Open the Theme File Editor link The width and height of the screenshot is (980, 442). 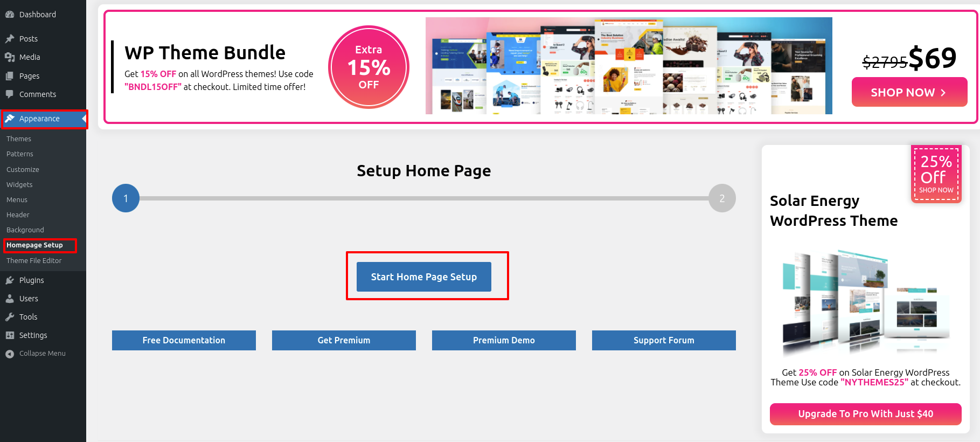point(34,261)
